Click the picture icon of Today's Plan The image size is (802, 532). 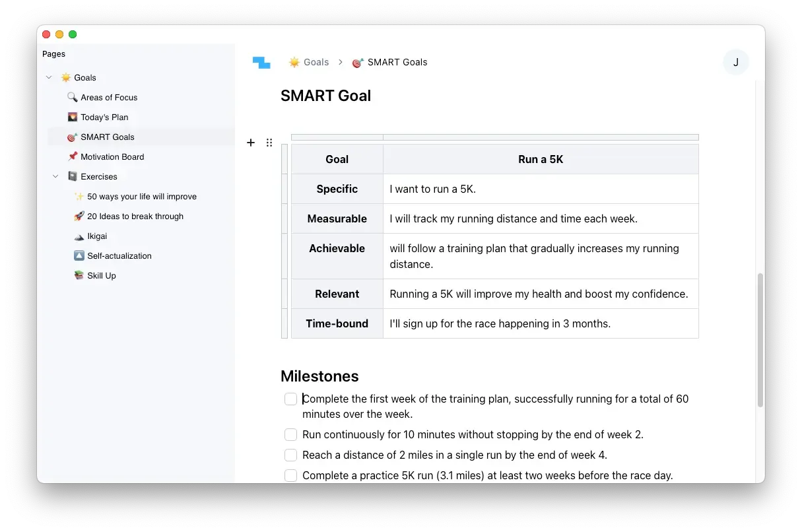pyautogui.click(x=73, y=117)
